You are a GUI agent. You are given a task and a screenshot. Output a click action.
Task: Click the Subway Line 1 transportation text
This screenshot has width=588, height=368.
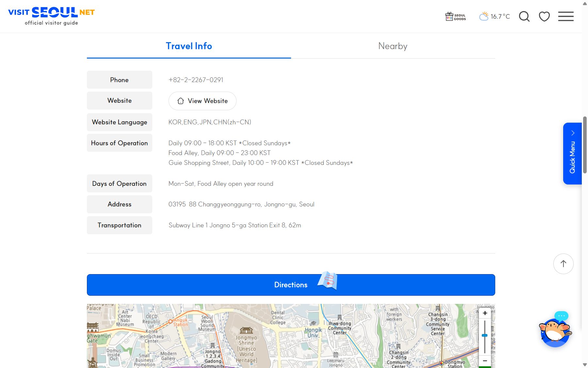click(235, 225)
